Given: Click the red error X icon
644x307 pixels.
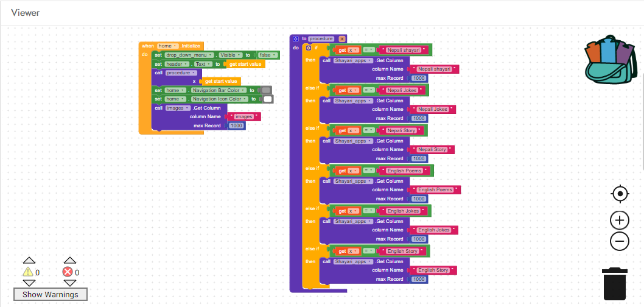Looking at the screenshot, I should pos(68,272).
